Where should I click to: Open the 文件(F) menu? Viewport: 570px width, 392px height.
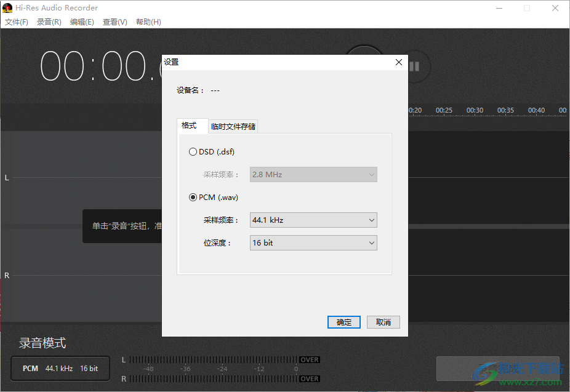16,22
